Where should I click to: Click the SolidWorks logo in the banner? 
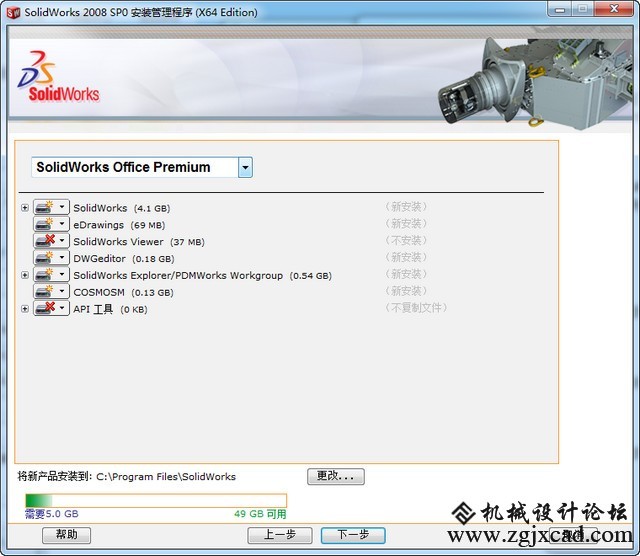coord(58,76)
